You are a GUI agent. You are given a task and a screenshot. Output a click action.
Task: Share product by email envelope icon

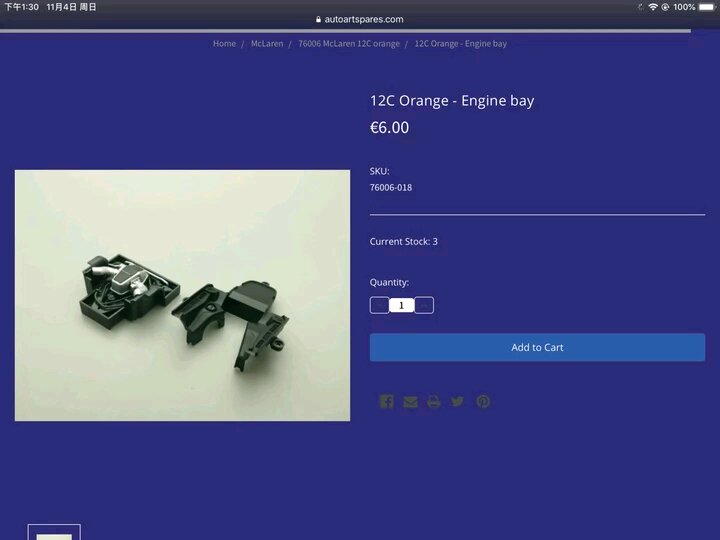point(410,402)
